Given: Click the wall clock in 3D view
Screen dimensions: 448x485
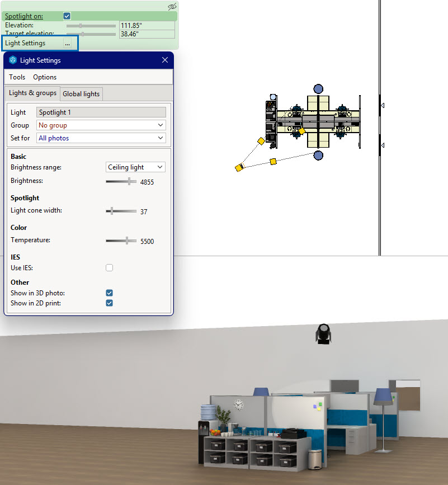Looking at the screenshot, I should point(238,404).
